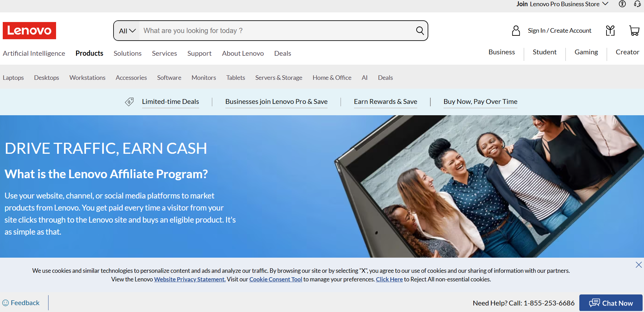
Task: Click the search magnifier icon
Action: pyautogui.click(x=420, y=31)
